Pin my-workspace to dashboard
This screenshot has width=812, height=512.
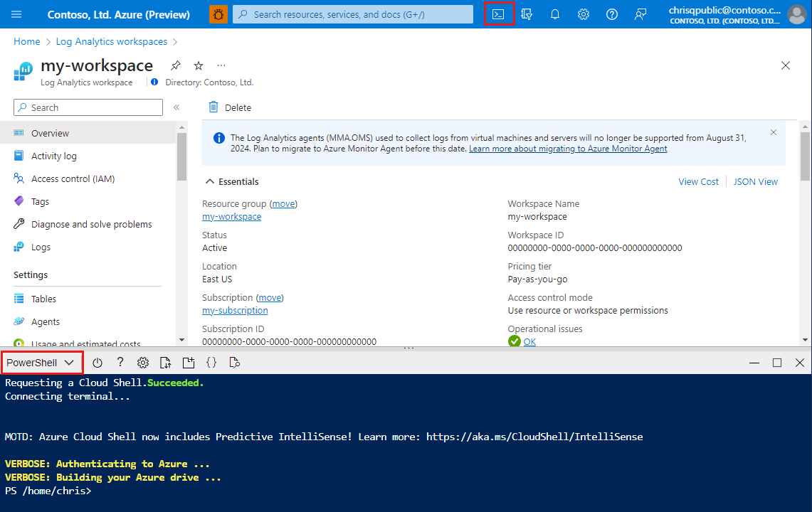coord(176,65)
